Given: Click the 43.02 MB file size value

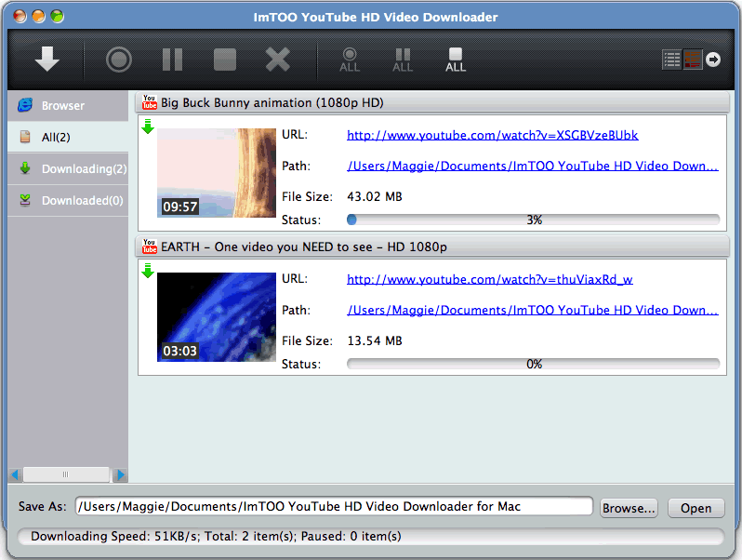Looking at the screenshot, I should [x=375, y=196].
